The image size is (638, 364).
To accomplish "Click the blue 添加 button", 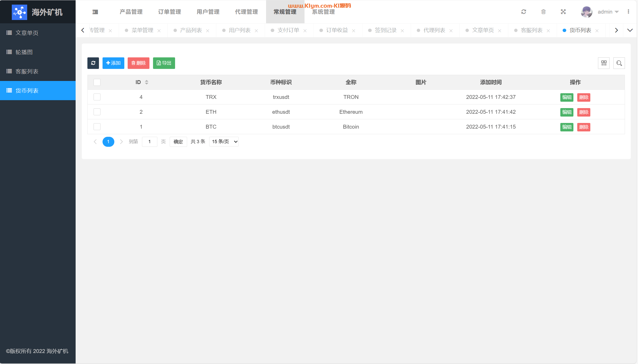I will (x=113, y=63).
